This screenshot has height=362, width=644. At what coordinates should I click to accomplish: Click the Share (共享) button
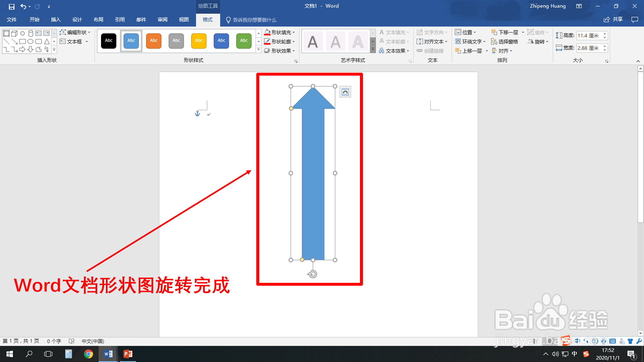click(x=613, y=20)
